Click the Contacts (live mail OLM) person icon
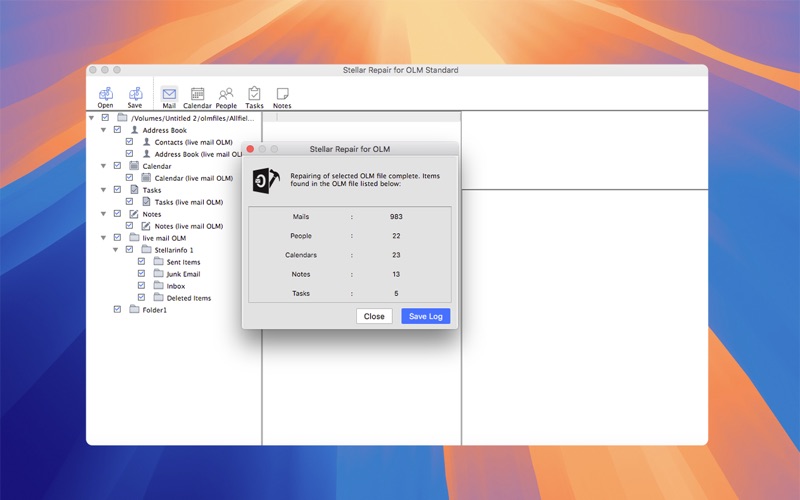This screenshot has width=800, height=500. pos(146,142)
